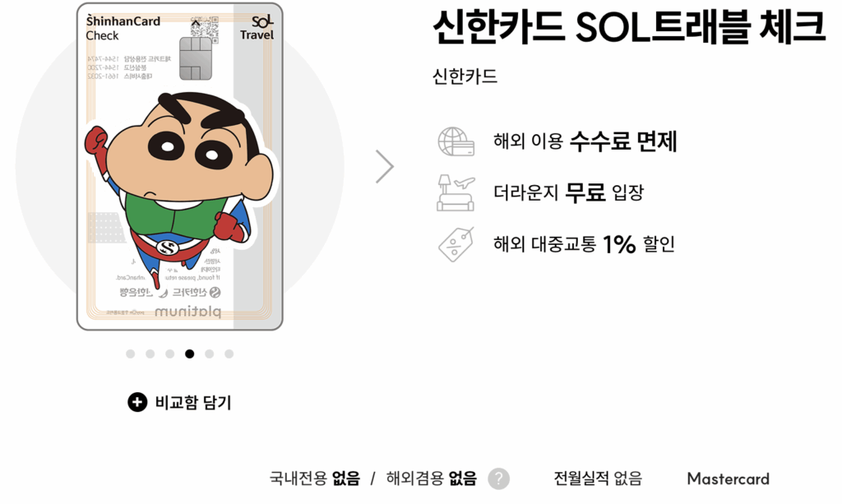Screen dimensions: 842x504
Task: Click the airport lounge sofa icon
Action: click(x=456, y=192)
